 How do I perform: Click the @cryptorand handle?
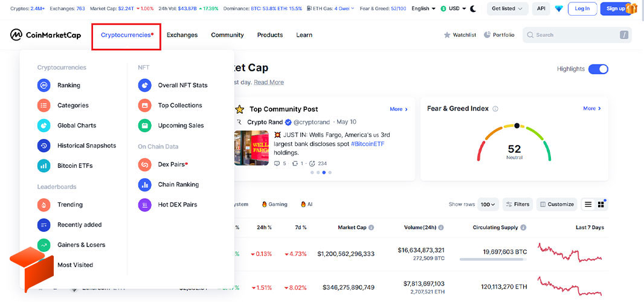tap(312, 123)
